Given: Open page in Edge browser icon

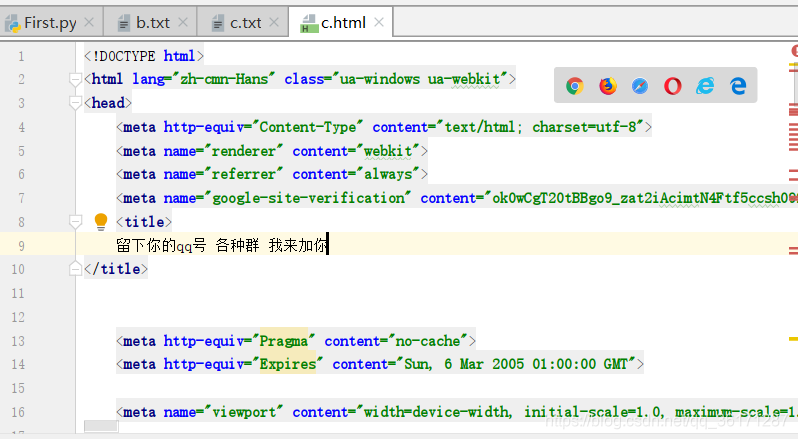Looking at the screenshot, I should pyautogui.click(x=738, y=86).
